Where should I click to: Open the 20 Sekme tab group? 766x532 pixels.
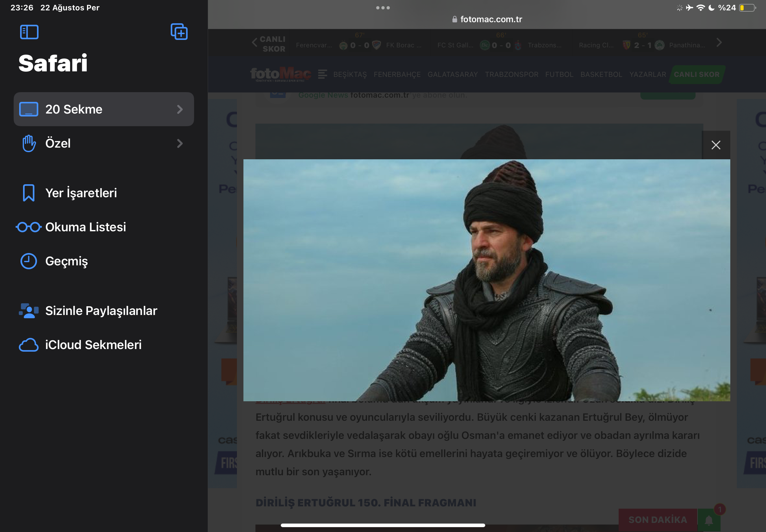(x=104, y=109)
